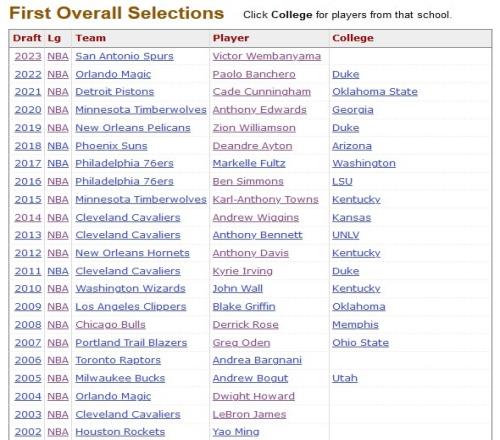Open Victor Wembanyama player link
Screen dimensions: 500x440
click(267, 56)
